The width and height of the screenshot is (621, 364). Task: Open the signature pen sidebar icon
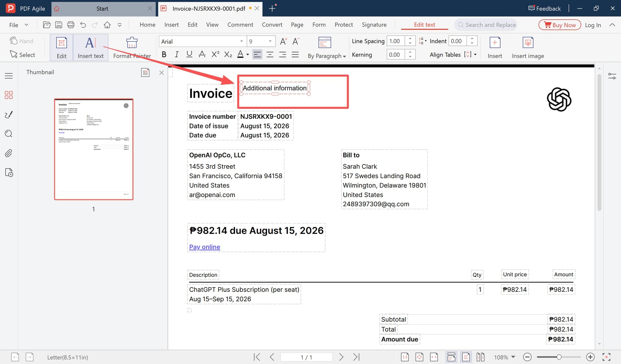9,115
